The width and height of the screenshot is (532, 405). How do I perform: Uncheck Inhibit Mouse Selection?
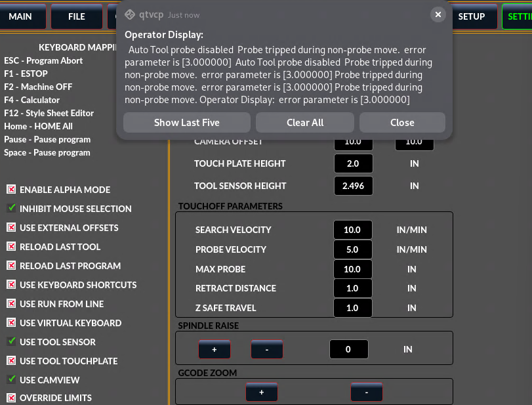click(x=11, y=209)
